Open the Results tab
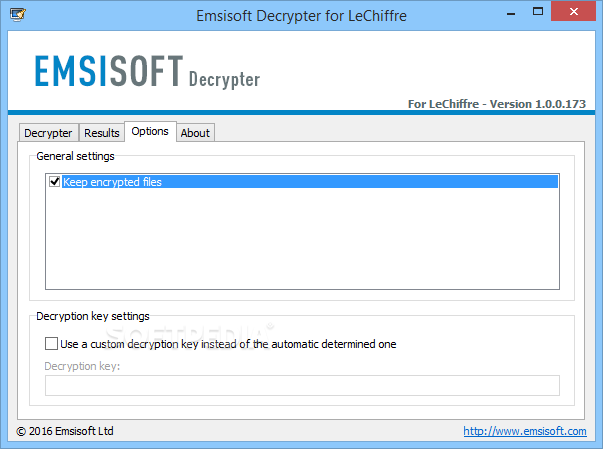 coord(102,133)
